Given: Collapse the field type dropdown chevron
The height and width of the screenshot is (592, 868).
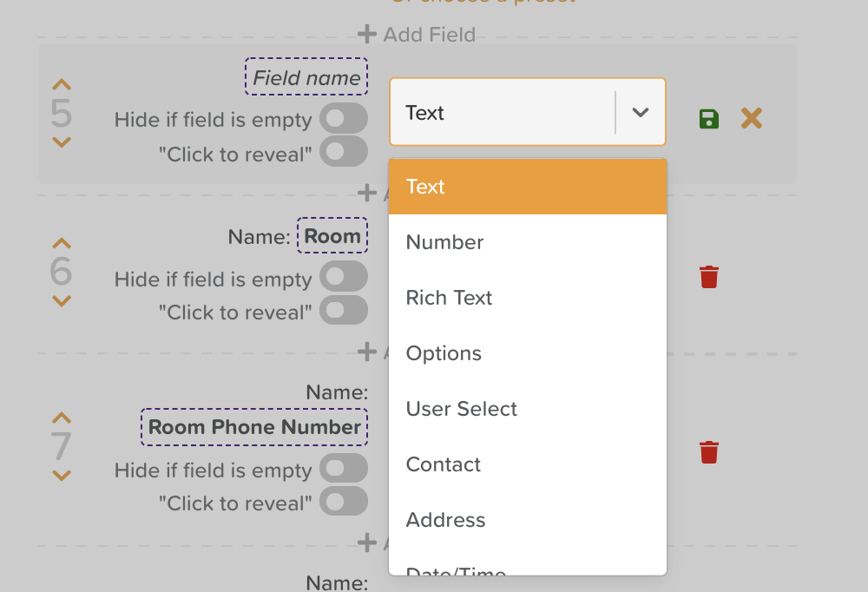Looking at the screenshot, I should coord(641,113).
